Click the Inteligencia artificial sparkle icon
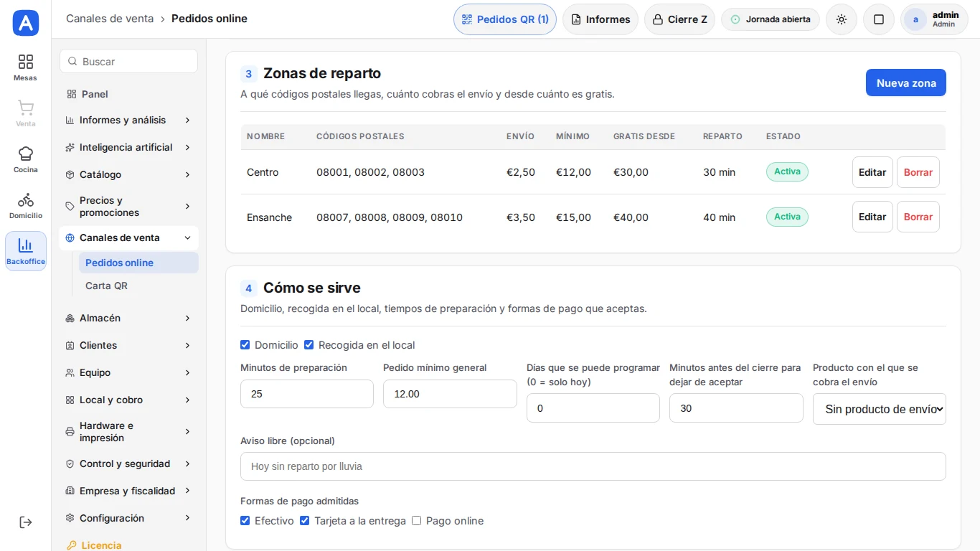Image resolution: width=980 pixels, height=551 pixels. [x=70, y=147]
